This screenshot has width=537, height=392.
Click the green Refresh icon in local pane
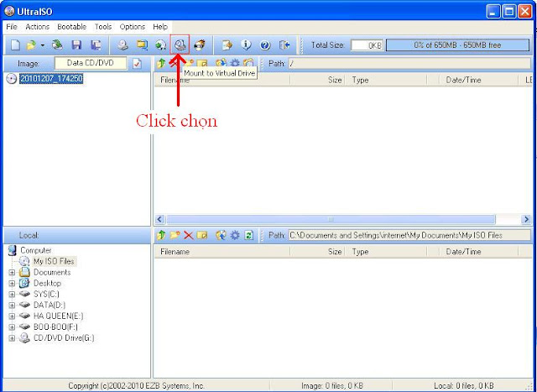click(x=249, y=235)
